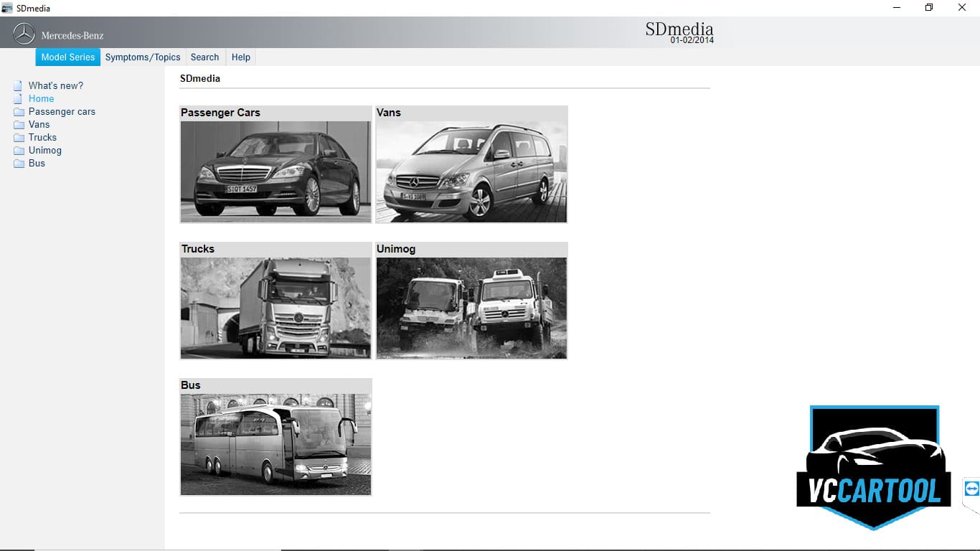Close the SDmedia window

[962, 8]
